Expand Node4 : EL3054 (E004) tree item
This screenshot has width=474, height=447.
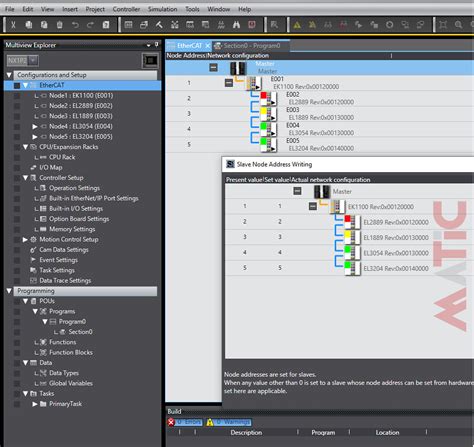pos(35,126)
